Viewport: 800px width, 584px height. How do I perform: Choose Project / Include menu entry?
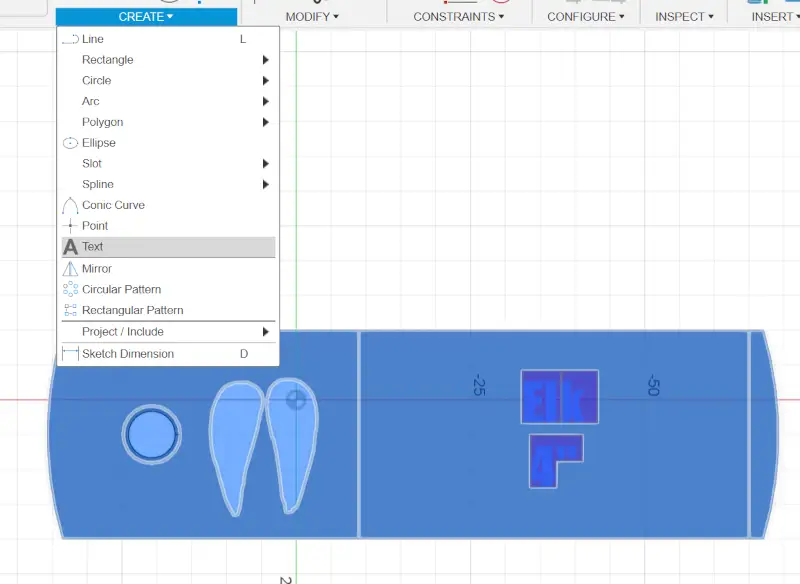(168, 332)
